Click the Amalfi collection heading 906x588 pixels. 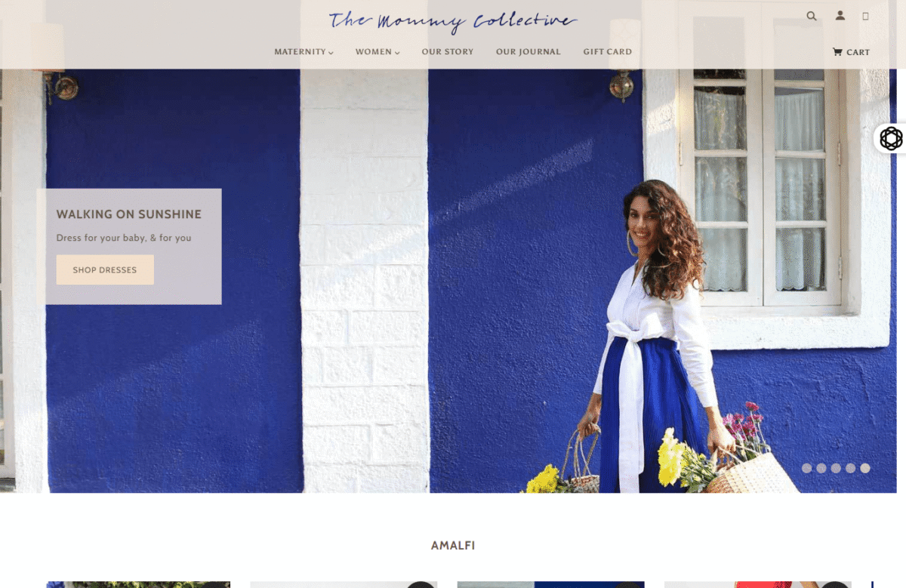(x=453, y=545)
